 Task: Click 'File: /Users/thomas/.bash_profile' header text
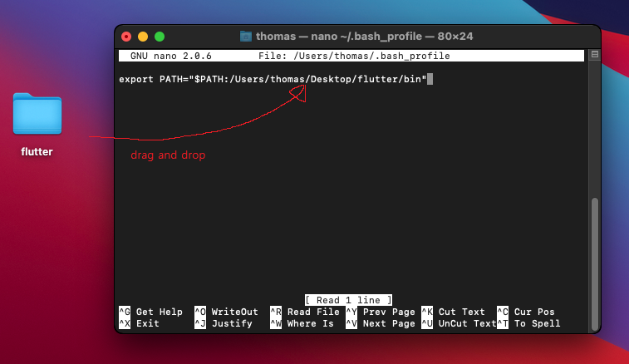[354, 56]
